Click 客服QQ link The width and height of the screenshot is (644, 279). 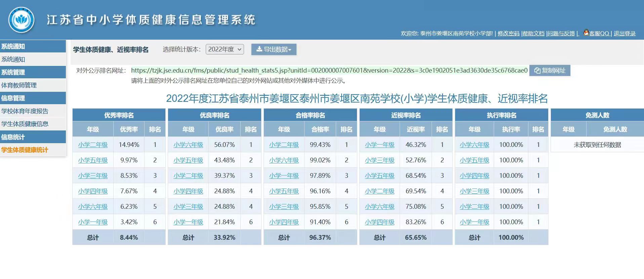[599, 34]
